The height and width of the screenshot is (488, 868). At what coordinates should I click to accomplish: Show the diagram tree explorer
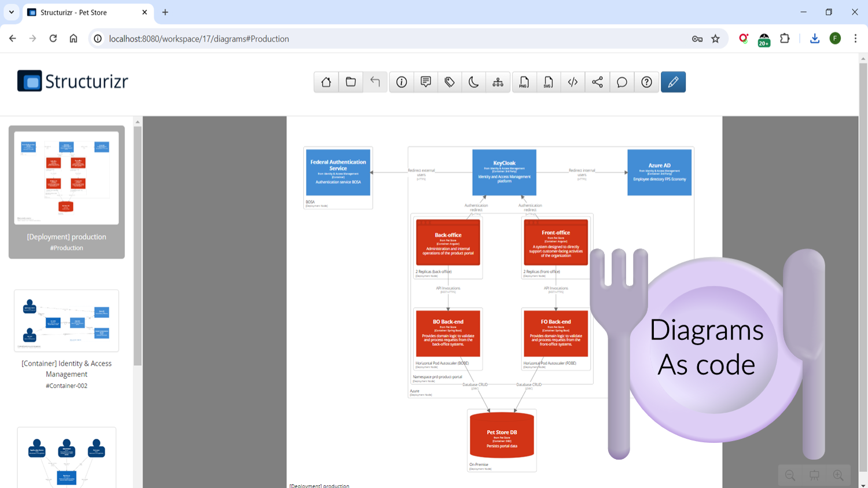pos(498,82)
